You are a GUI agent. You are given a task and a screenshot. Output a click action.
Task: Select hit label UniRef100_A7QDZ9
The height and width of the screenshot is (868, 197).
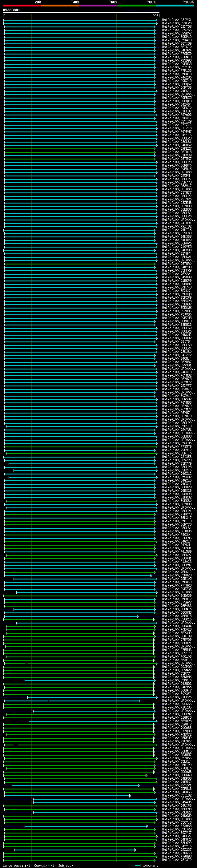176,54
